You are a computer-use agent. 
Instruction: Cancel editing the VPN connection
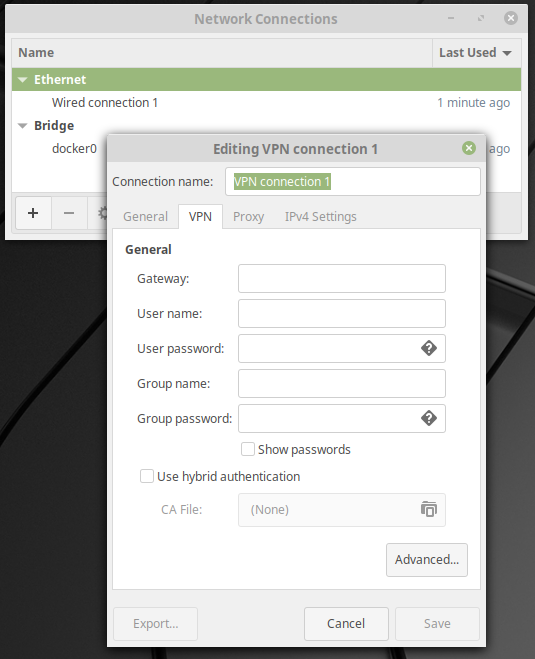point(346,624)
